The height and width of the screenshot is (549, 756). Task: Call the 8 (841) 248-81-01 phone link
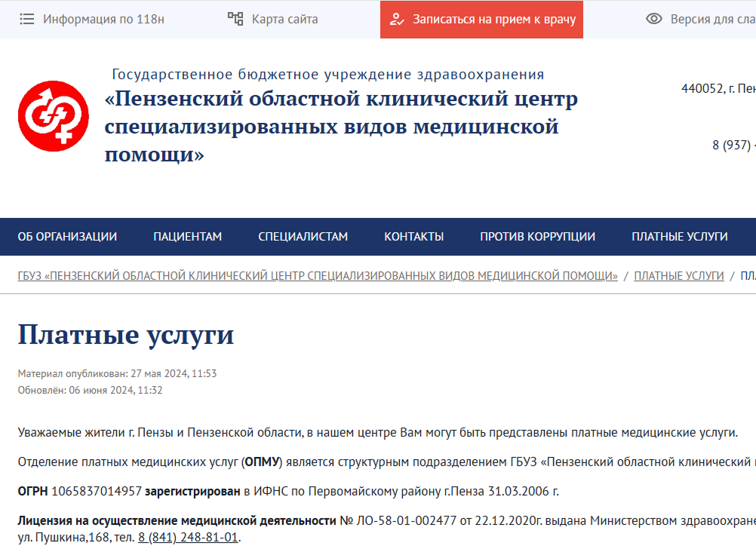(x=188, y=538)
